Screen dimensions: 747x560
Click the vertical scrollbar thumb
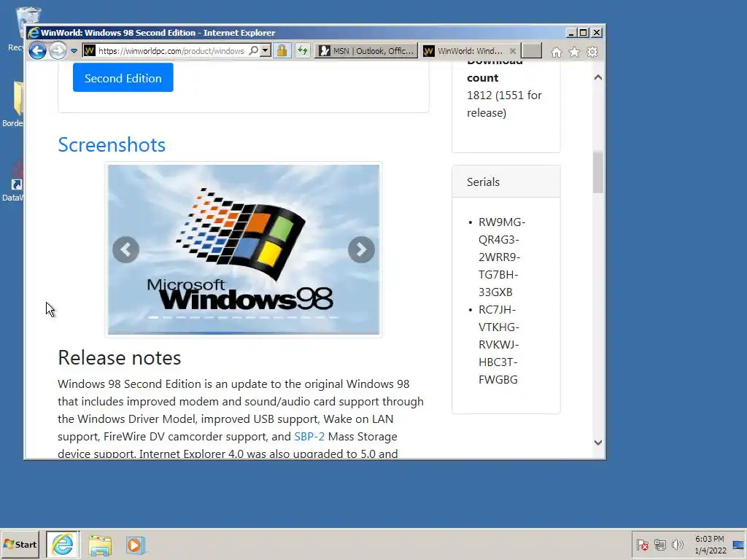(598, 172)
